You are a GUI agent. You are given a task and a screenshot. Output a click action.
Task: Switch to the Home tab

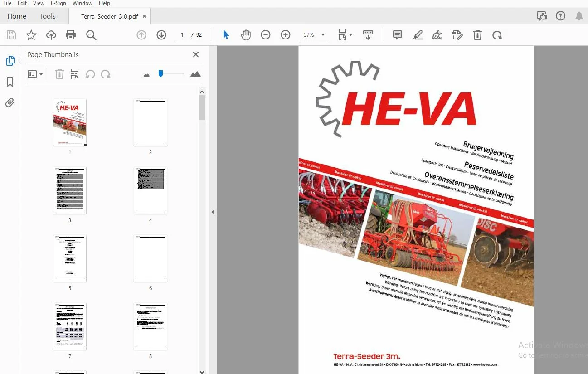point(17,16)
